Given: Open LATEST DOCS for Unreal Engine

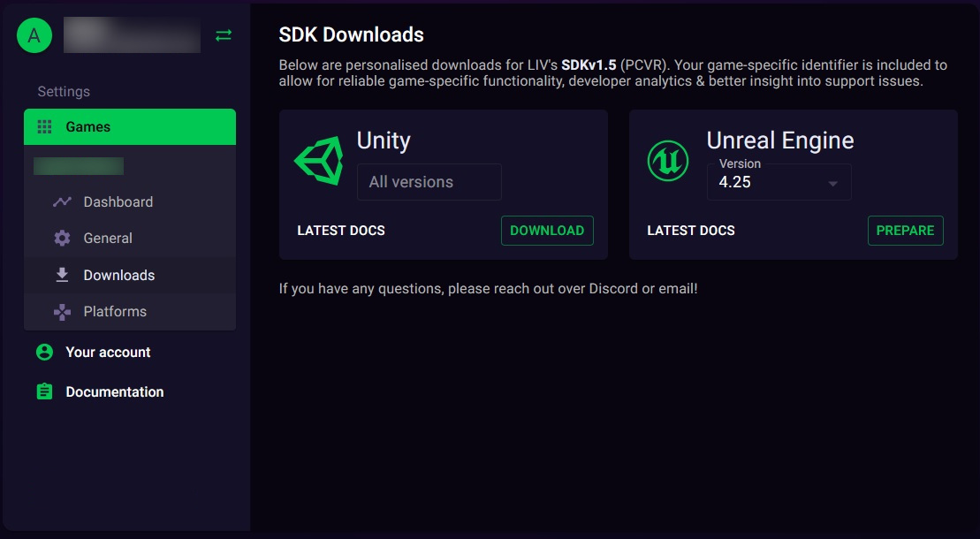Looking at the screenshot, I should (x=691, y=230).
